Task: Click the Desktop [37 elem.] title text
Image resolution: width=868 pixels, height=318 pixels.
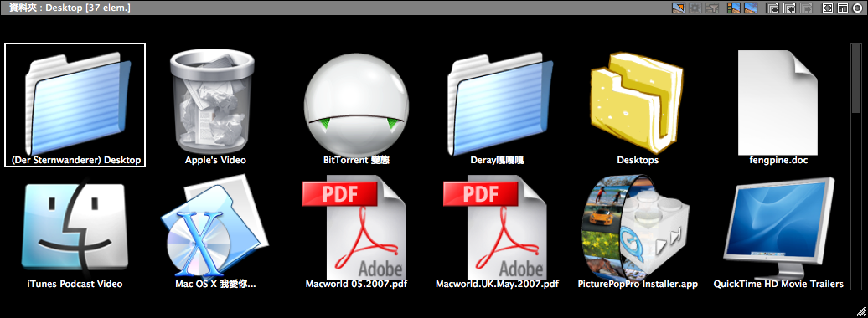Action: (88, 8)
